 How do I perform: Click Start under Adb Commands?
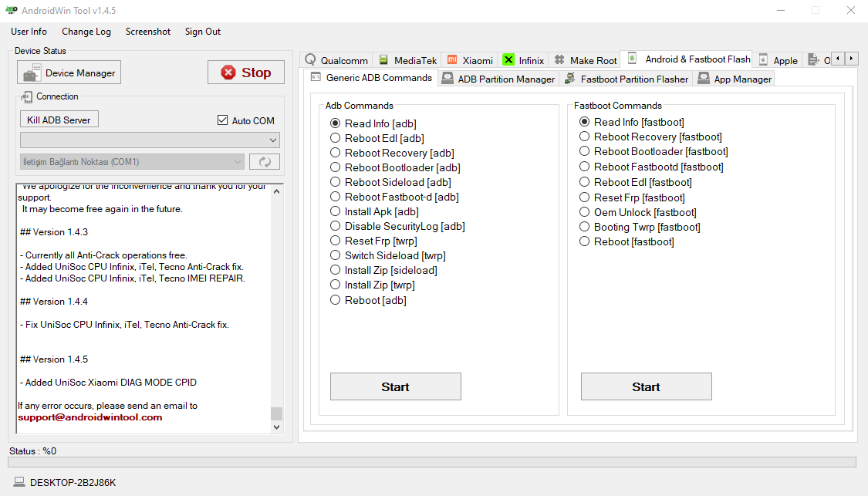coord(395,386)
